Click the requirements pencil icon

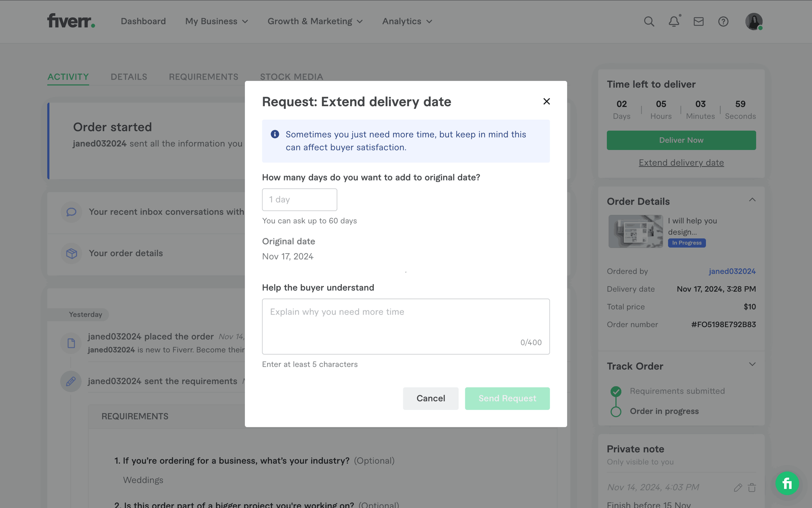[x=71, y=381]
